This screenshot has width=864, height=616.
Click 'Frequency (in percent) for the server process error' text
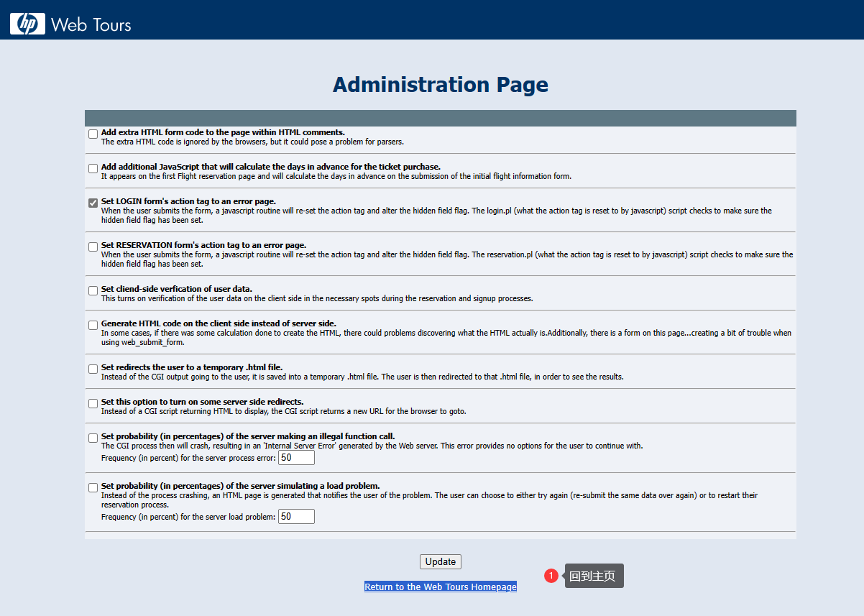(x=188, y=458)
